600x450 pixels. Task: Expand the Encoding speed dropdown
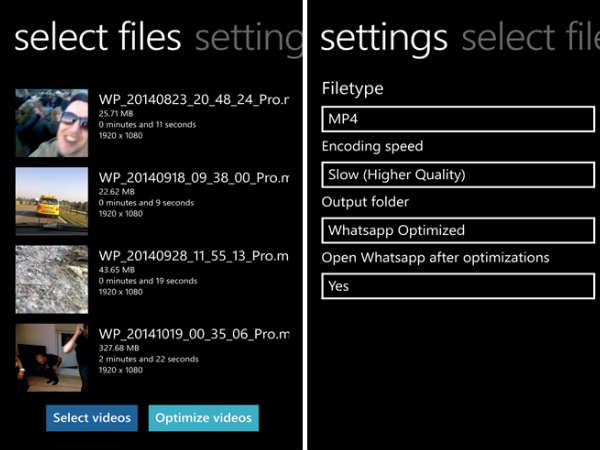click(458, 175)
